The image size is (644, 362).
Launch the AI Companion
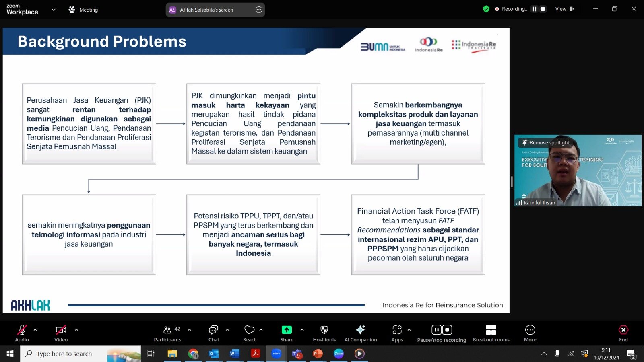361,333
